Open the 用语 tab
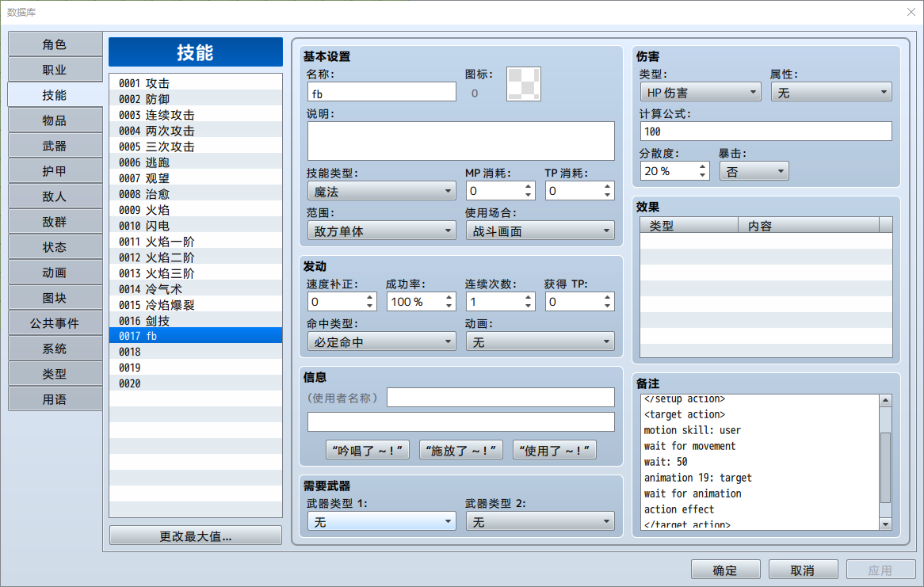 (x=55, y=399)
